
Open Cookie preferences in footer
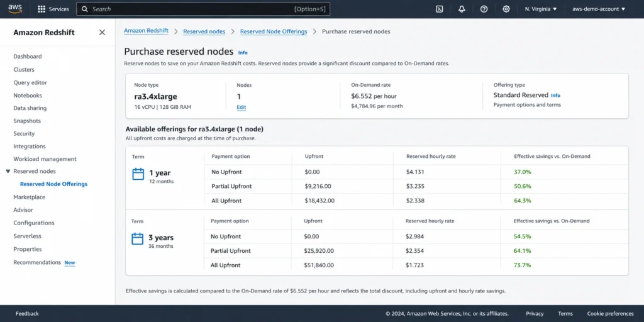(610, 314)
